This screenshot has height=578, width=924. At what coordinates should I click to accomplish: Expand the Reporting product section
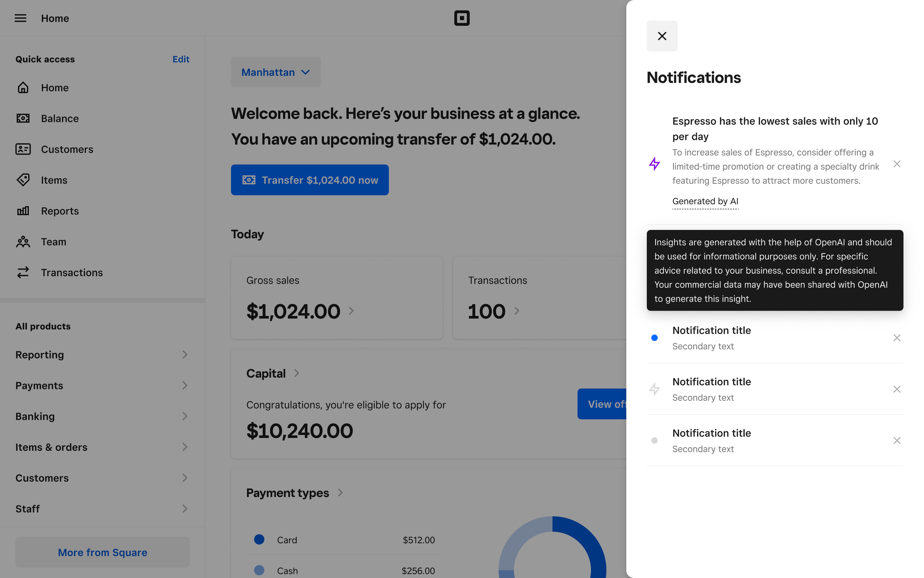coord(102,355)
